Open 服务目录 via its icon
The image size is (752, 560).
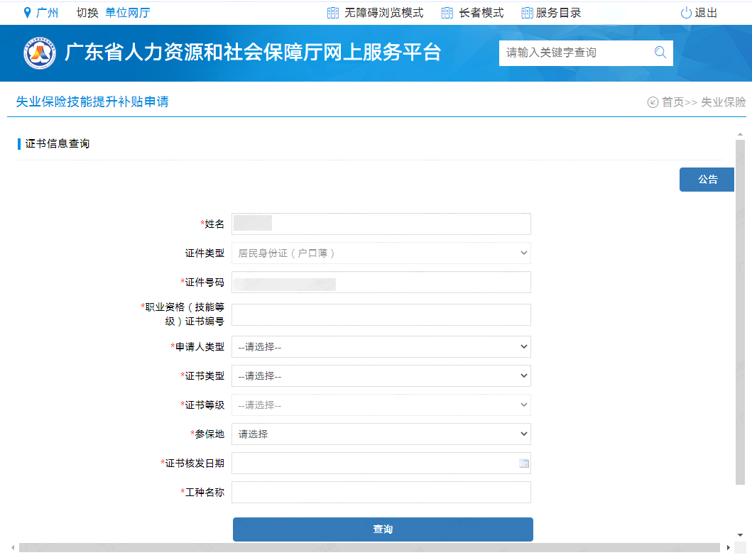pyautogui.click(x=526, y=11)
